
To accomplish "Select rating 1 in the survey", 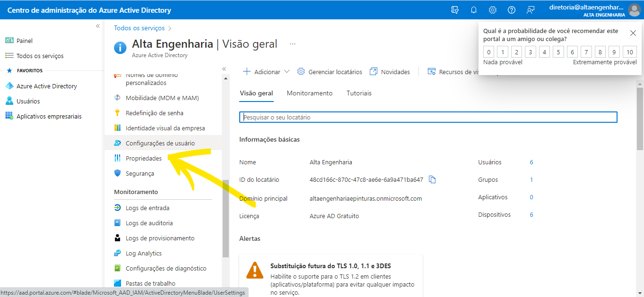I will point(503,52).
